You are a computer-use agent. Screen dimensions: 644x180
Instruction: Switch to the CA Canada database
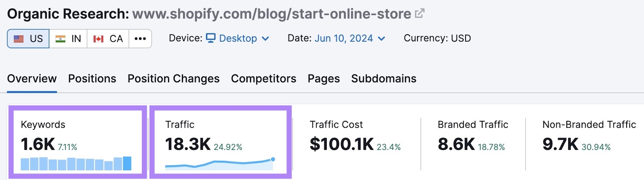point(108,39)
